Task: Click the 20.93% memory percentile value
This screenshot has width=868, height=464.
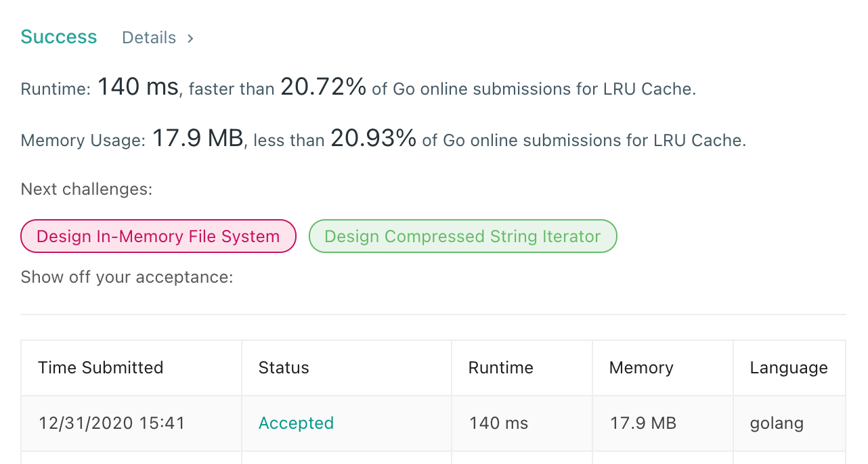Action: click(x=373, y=139)
